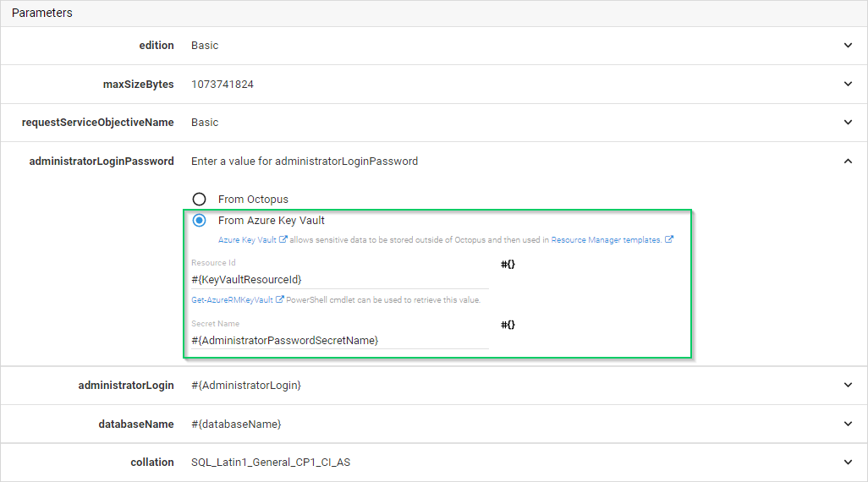Click the Secret Name input field

(339, 340)
